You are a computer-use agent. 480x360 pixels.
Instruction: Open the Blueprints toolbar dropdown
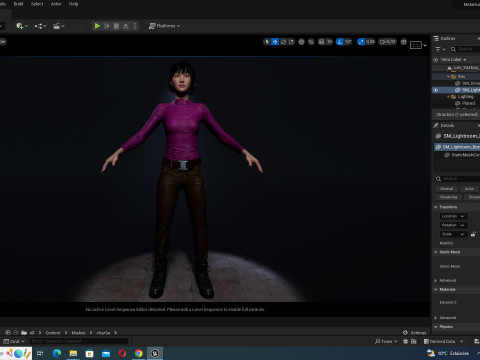pyautogui.click(x=40, y=26)
